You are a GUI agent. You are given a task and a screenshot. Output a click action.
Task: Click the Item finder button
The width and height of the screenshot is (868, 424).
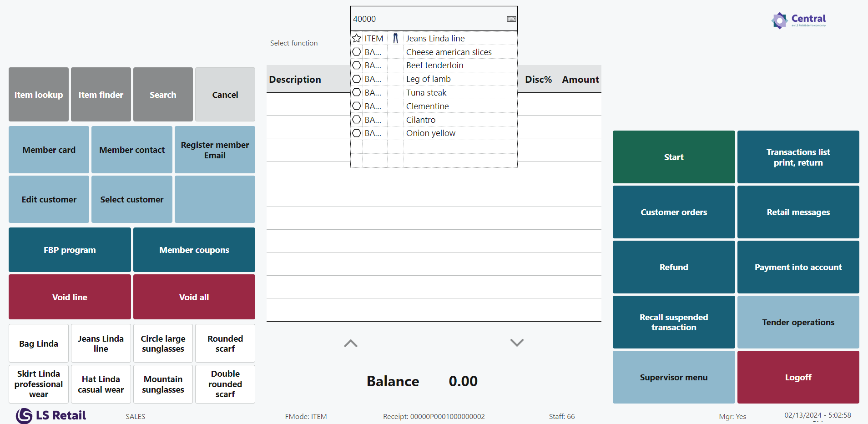pos(101,95)
